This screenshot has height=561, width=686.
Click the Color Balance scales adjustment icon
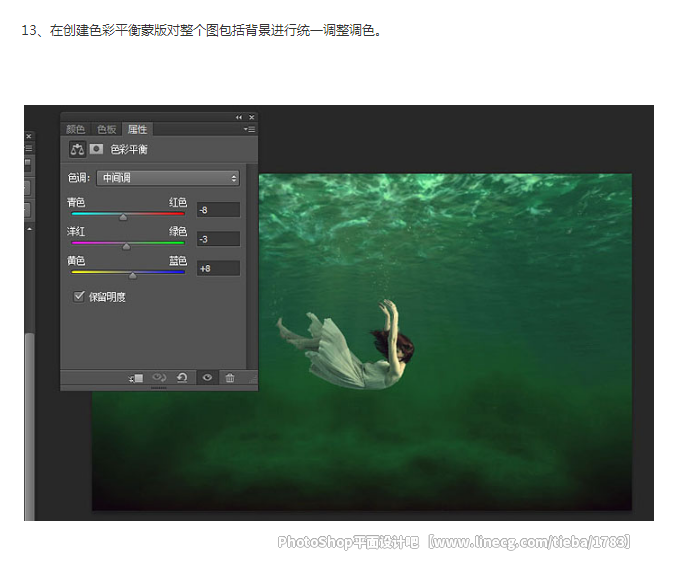click(x=77, y=149)
